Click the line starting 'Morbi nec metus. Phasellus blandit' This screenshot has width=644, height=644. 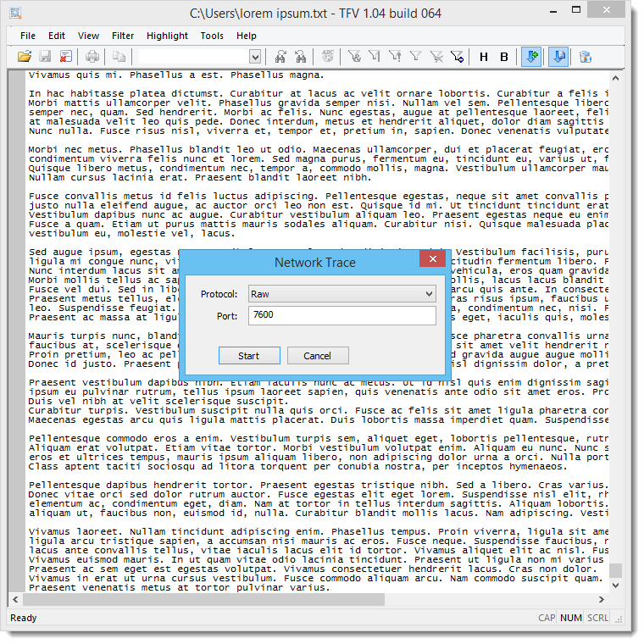point(319,149)
